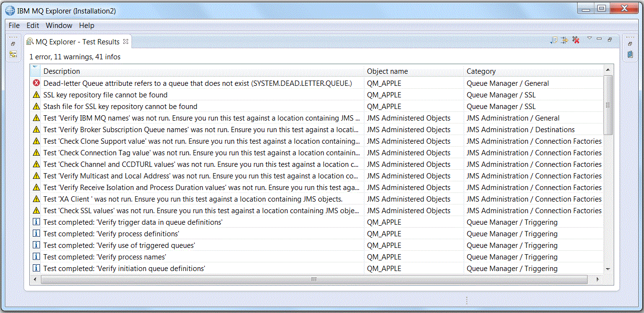Open the test results filter list toolbar icon
Viewport: 644px width, 313px height.
(x=554, y=41)
